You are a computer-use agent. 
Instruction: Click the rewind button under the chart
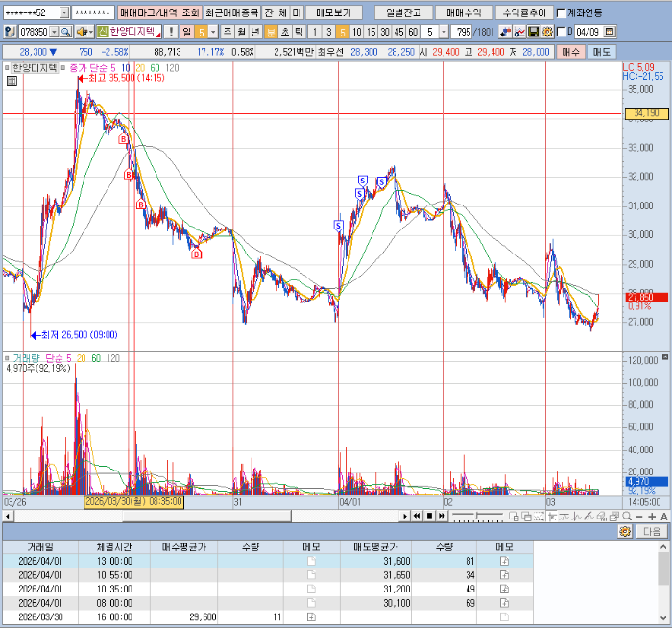coord(416,516)
